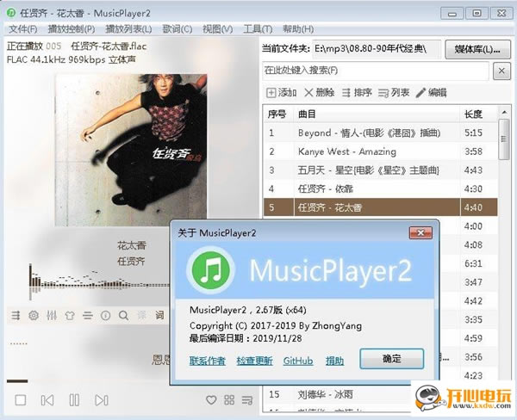Click the playback progress bar
Viewport: 517px width, 420px height.
coord(89,381)
